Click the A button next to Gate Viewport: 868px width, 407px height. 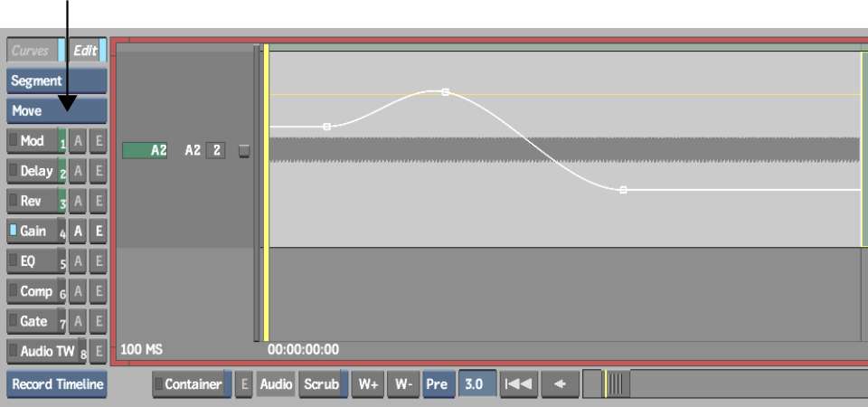[78, 321]
